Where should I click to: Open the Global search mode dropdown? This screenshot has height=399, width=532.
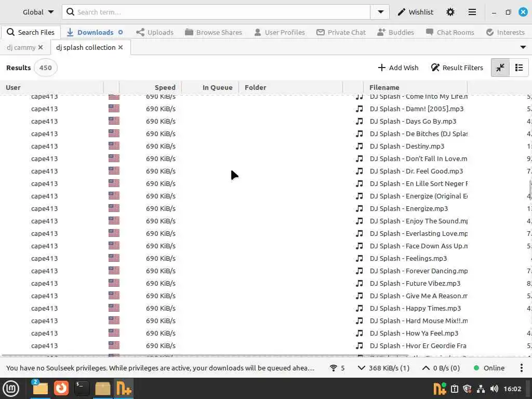(x=38, y=12)
